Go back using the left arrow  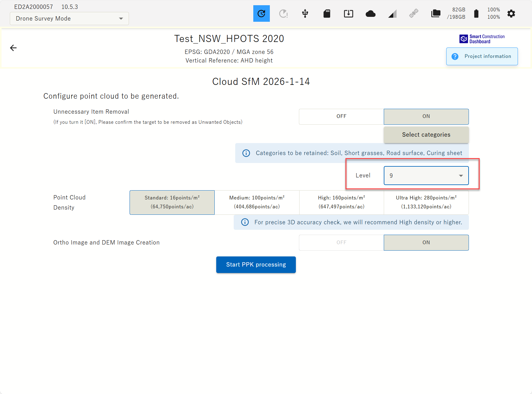[x=13, y=48]
